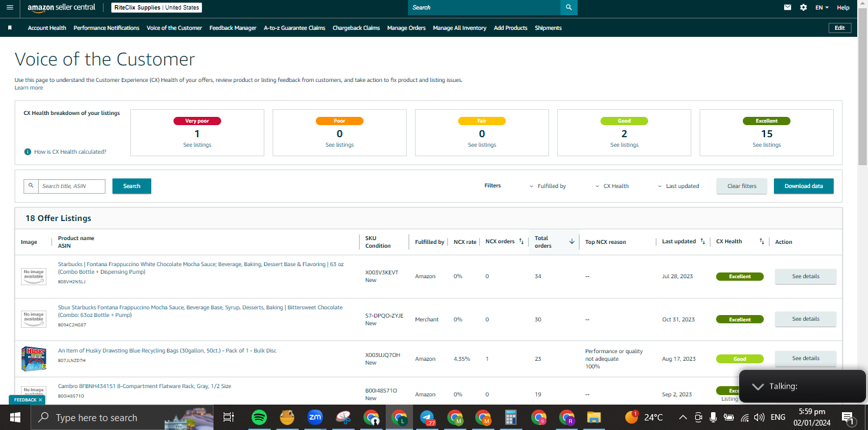Open the mail messages icon
868x430 pixels.
[788, 8]
